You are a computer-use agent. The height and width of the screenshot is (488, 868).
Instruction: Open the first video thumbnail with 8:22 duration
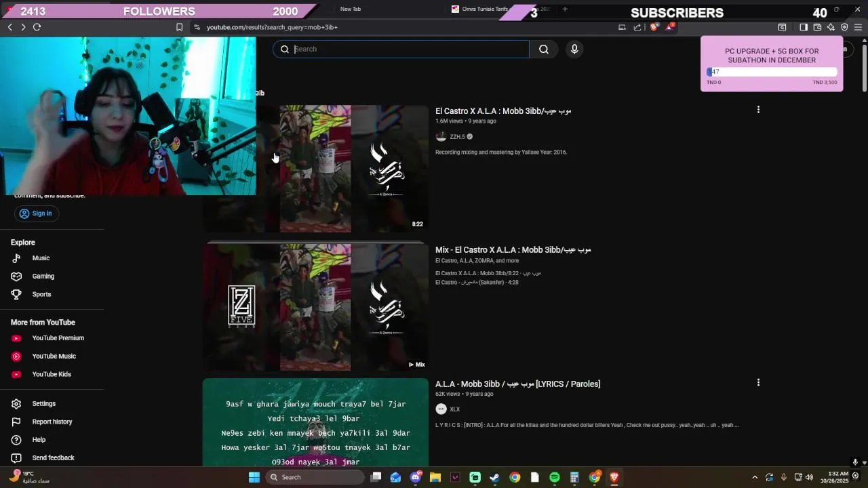pyautogui.click(x=315, y=169)
